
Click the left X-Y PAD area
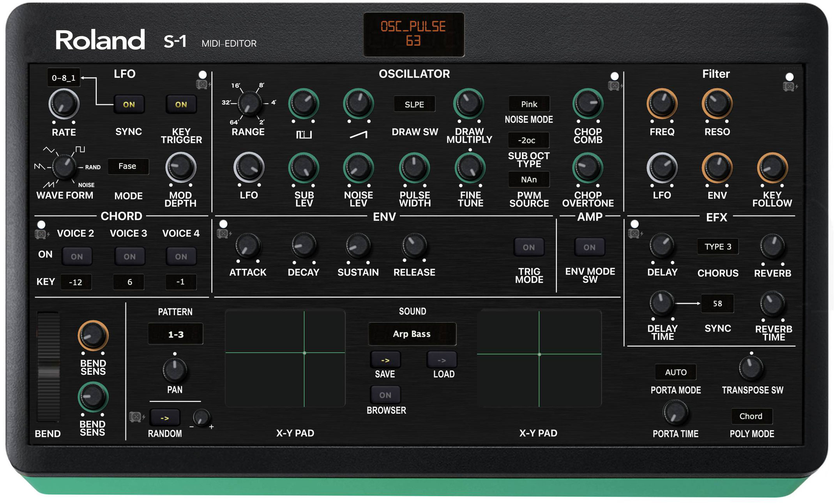coord(285,358)
